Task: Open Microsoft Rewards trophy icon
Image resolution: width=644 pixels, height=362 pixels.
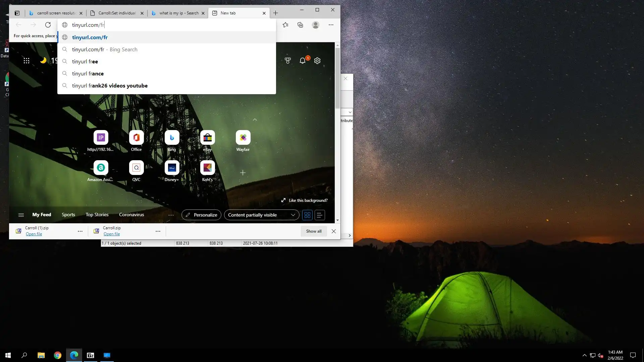Action: (288, 61)
